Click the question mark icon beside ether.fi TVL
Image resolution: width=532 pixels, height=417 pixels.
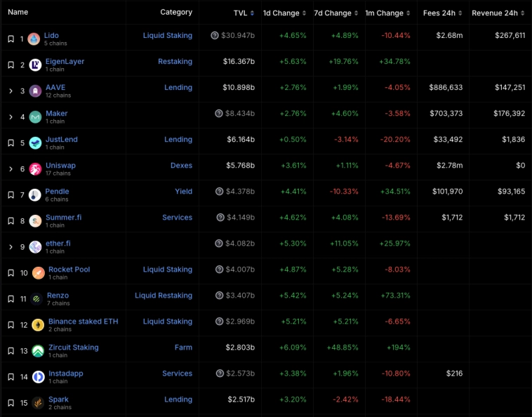click(x=219, y=244)
